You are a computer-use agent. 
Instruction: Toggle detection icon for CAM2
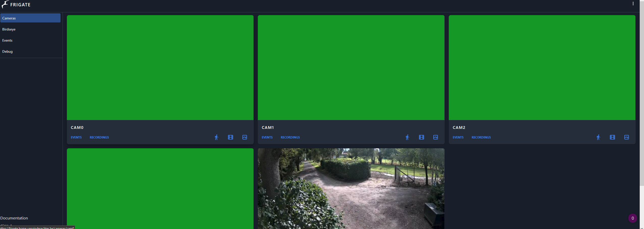598,137
